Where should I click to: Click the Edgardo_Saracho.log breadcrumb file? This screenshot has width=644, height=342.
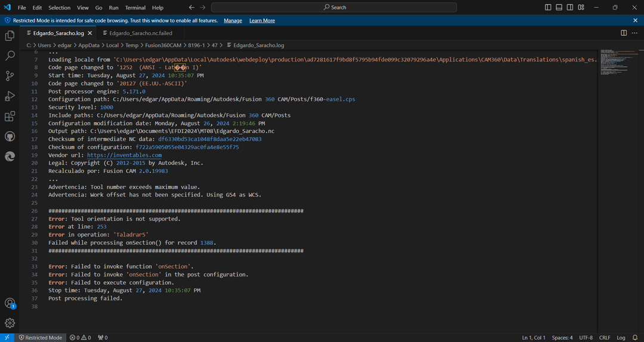coord(255,45)
